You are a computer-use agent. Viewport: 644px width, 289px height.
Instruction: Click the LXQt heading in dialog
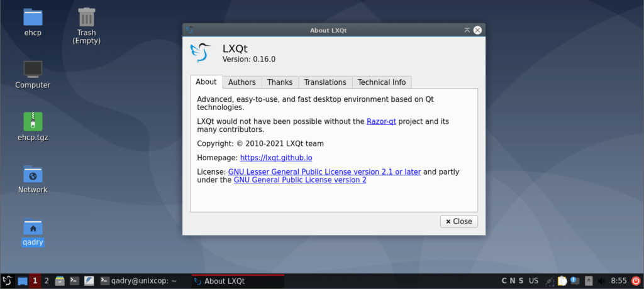[x=234, y=48]
